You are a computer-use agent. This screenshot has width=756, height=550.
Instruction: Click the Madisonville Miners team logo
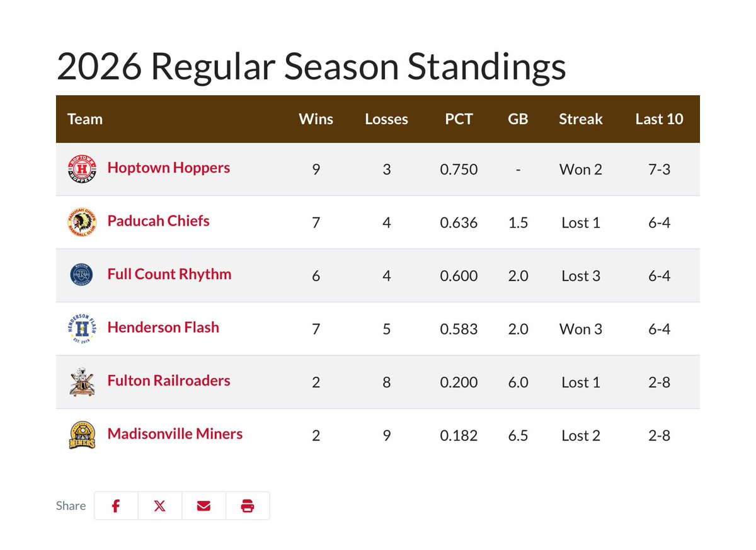[x=82, y=435]
